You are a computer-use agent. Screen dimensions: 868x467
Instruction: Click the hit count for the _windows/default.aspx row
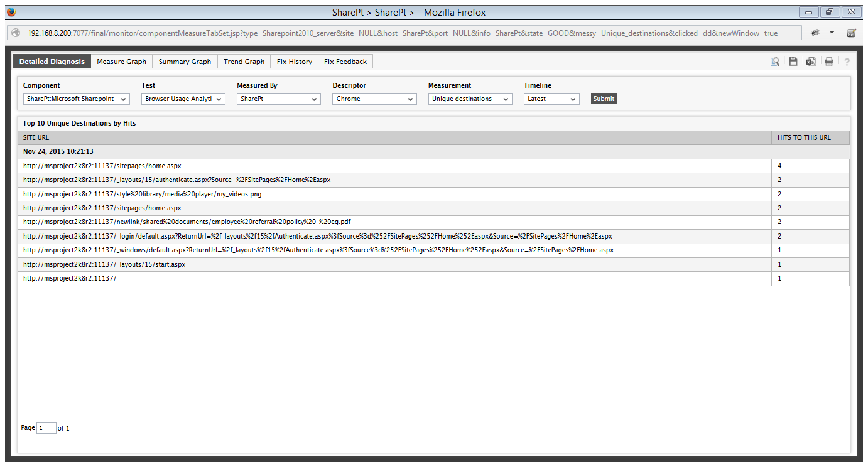[x=779, y=250]
